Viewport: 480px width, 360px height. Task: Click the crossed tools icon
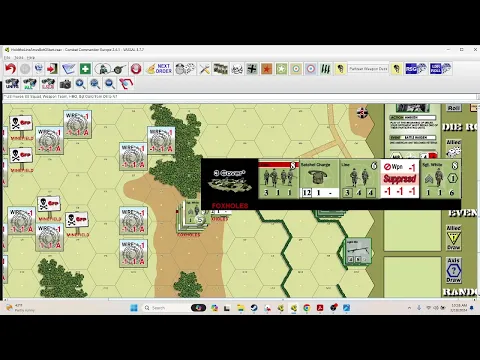tap(204, 69)
